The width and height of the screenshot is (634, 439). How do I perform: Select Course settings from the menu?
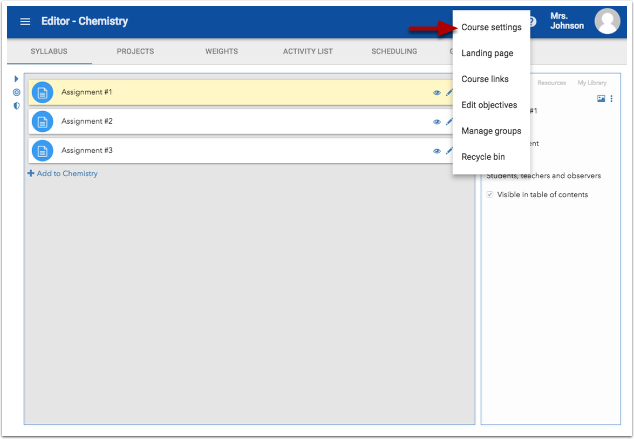[491, 27]
